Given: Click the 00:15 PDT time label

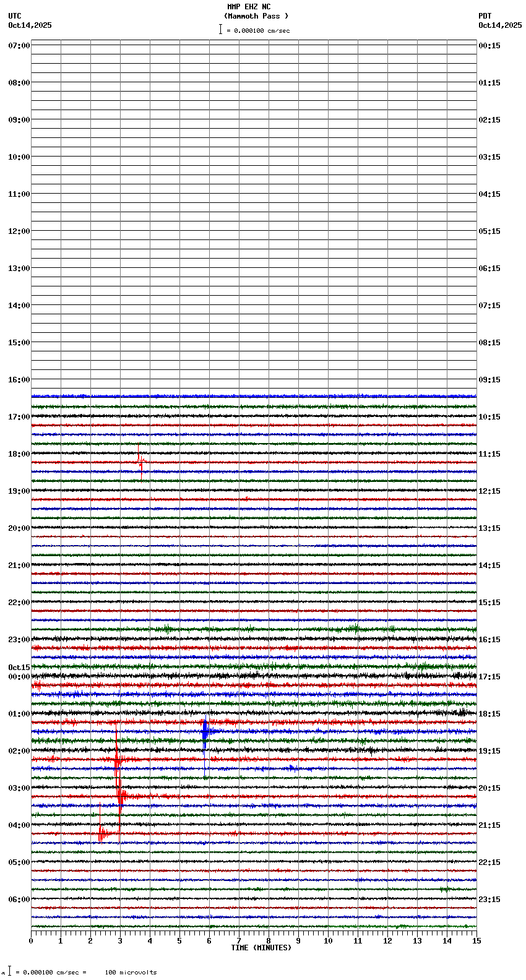Looking at the screenshot, I should [x=489, y=46].
